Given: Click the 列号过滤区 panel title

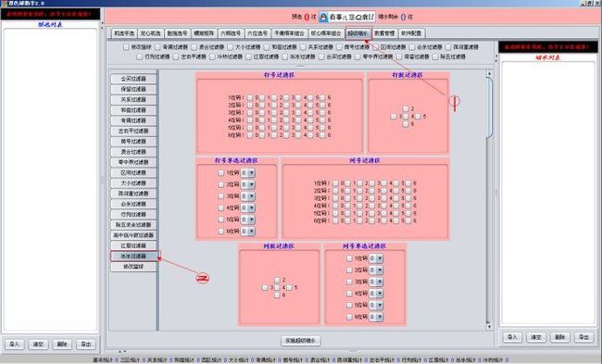Looking at the screenshot, I should click(x=365, y=160).
